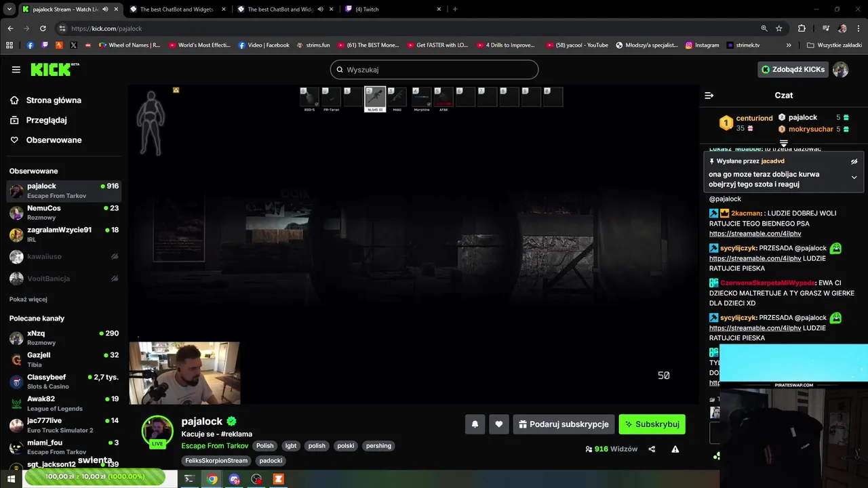
Task: Open recommended channel Awak82
Action: [64, 403]
